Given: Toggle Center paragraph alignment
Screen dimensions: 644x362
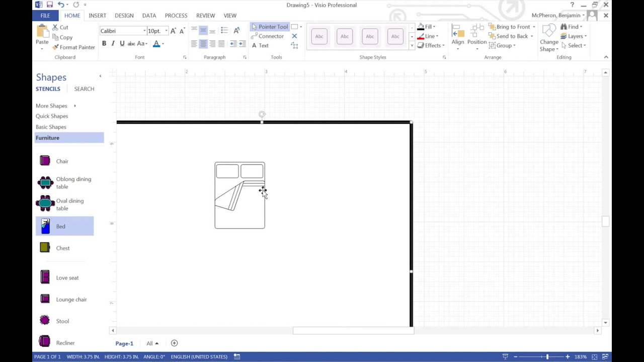Looking at the screenshot, I should [x=203, y=44].
